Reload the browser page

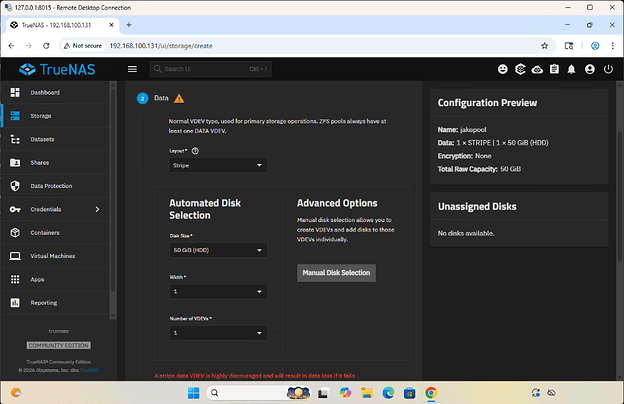coord(46,46)
